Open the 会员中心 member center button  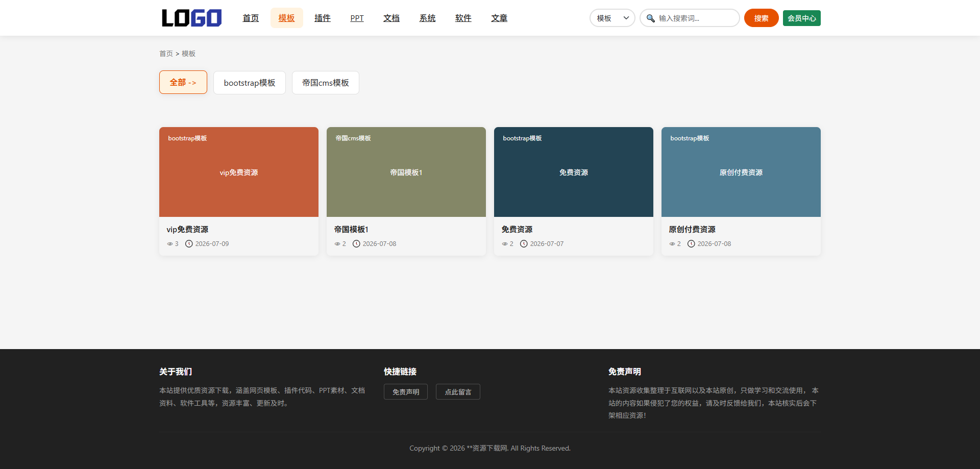[801, 18]
